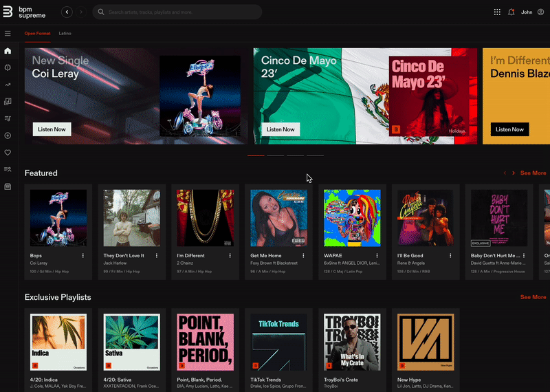The width and height of the screenshot is (550, 392).
Task: Open options menu for Baby Don't Hurt Me
Action: (524, 255)
